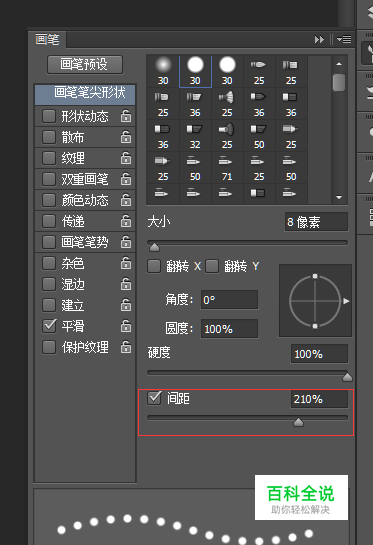This screenshot has width=373, height=545.
Task: Toggle lock icon for 建立
Action: [126, 305]
